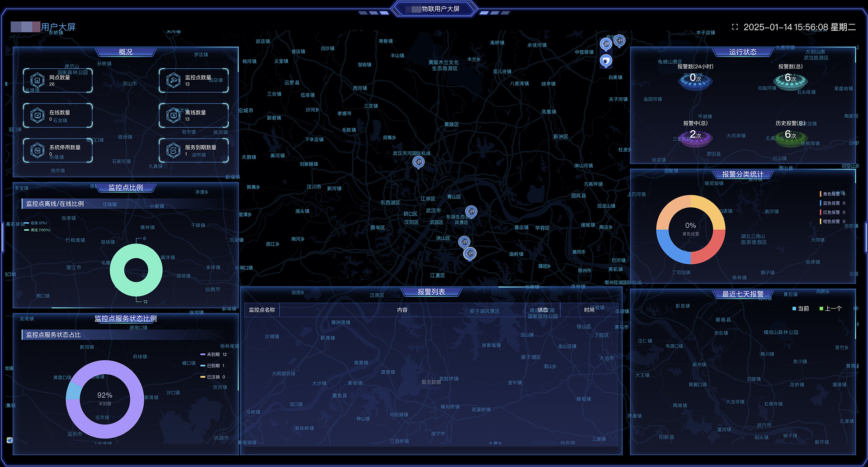868x467 pixels.
Task: Toggle the 上一个 series legend
Action: point(830,309)
